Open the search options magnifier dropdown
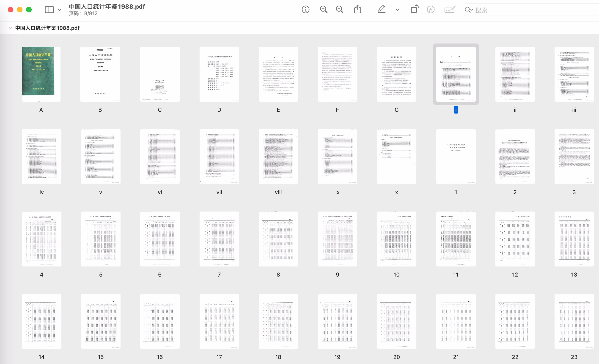 tap(468, 10)
